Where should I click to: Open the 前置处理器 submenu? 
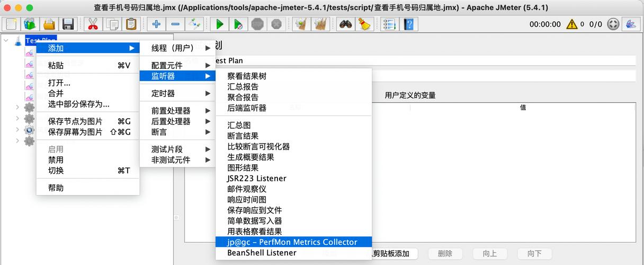coord(177,111)
